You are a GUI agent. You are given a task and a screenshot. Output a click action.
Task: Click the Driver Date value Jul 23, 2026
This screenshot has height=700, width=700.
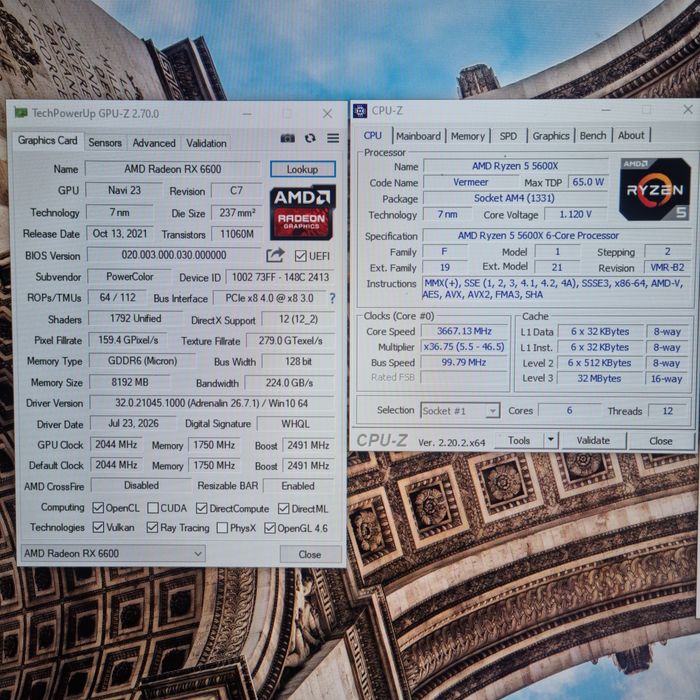(133, 423)
